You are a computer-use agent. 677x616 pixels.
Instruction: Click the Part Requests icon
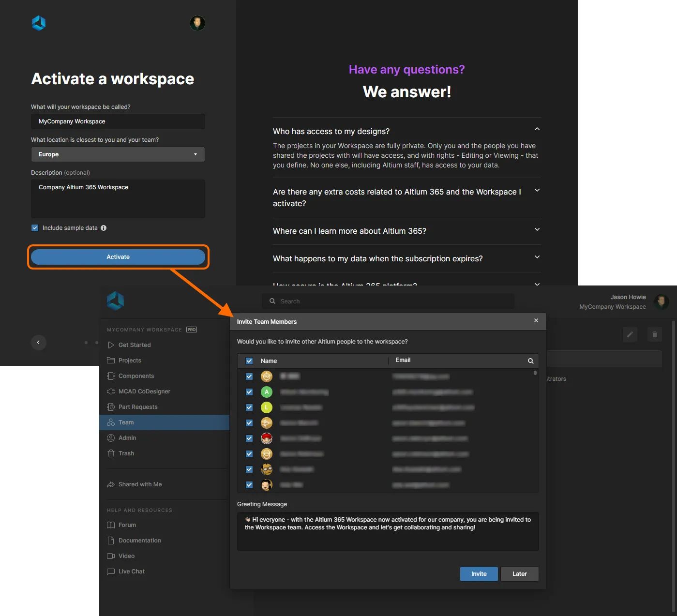click(111, 407)
